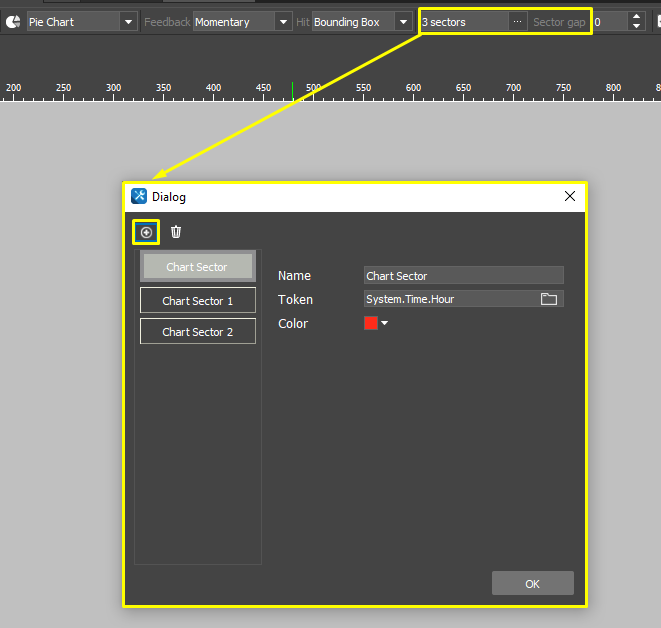
Task: Select the Chart Sector list item
Action: point(197,267)
